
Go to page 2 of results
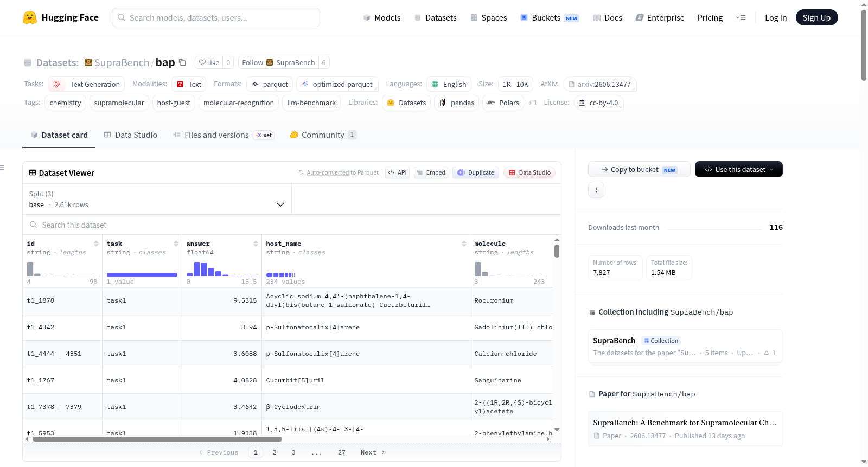click(x=275, y=452)
